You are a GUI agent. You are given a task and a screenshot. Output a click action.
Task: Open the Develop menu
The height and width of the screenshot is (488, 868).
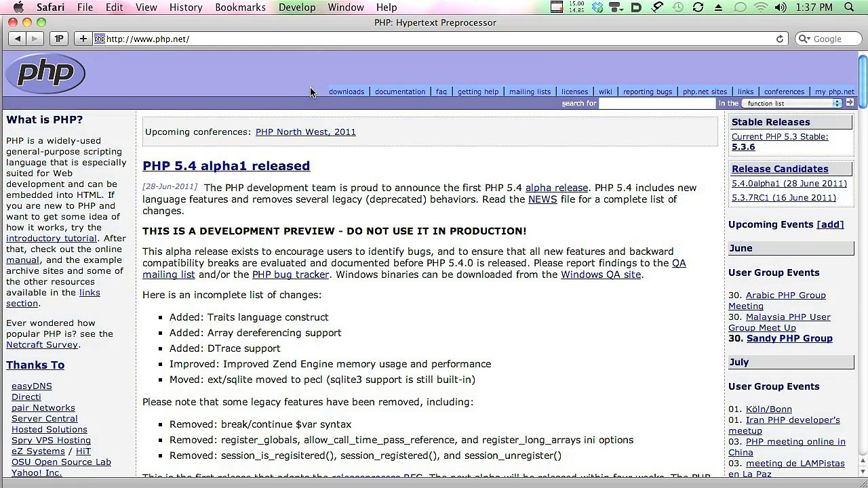(297, 7)
